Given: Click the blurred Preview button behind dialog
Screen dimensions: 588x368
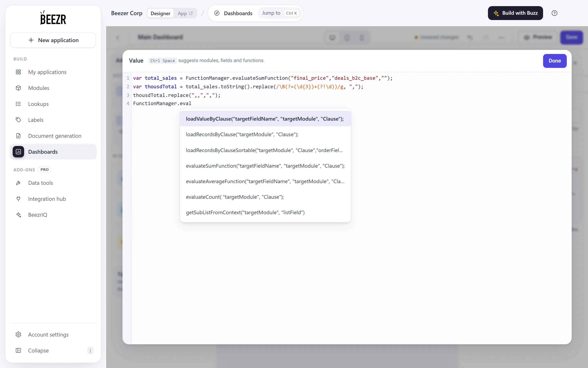Looking at the screenshot, I should [538, 37].
